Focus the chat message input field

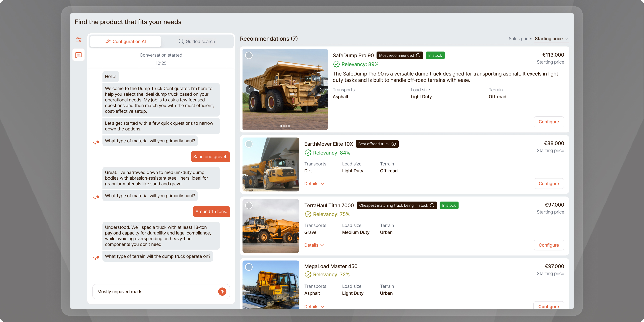[x=155, y=291]
